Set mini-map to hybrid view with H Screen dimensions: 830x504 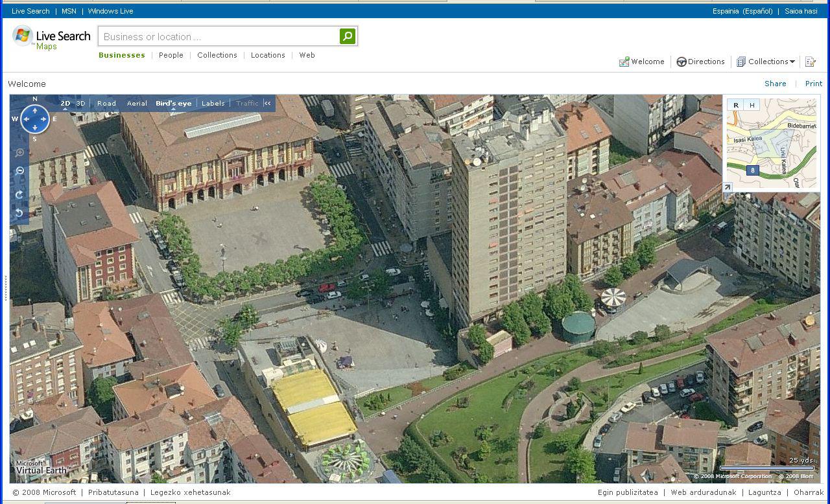(752, 105)
